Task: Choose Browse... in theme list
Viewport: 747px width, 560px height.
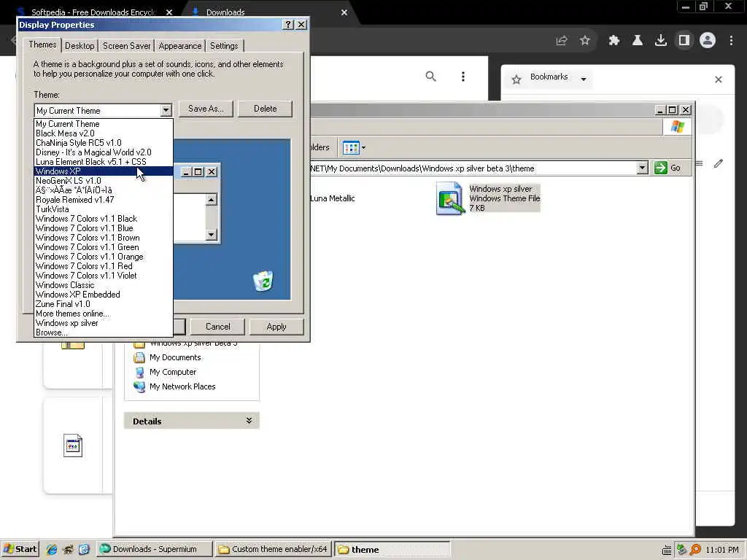Action: (104, 332)
